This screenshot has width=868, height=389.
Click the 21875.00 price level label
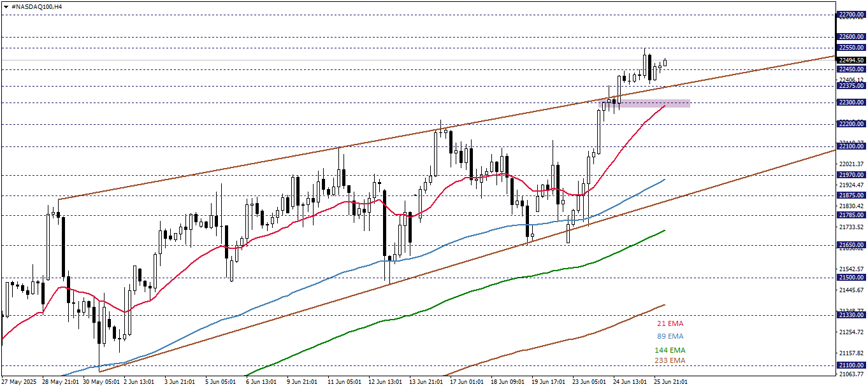tap(851, 195)
